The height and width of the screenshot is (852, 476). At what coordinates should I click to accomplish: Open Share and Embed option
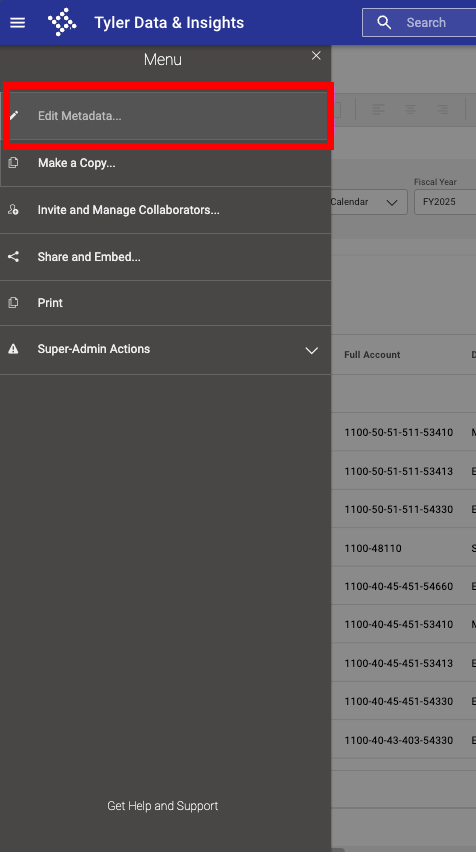pyautogui.click(x=165, y=257)
